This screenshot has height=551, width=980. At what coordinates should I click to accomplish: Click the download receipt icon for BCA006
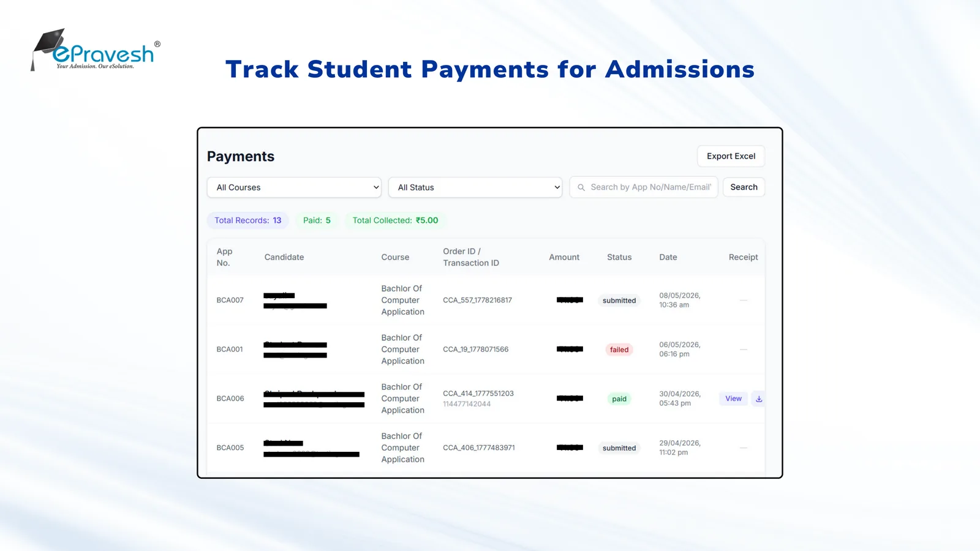[x=758, y=399]
